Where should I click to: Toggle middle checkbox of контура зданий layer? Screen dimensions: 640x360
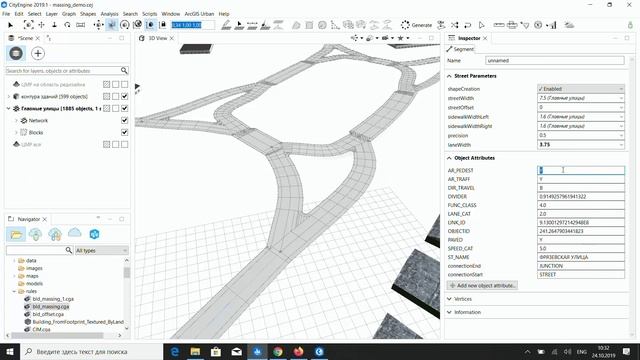[116, 96]
